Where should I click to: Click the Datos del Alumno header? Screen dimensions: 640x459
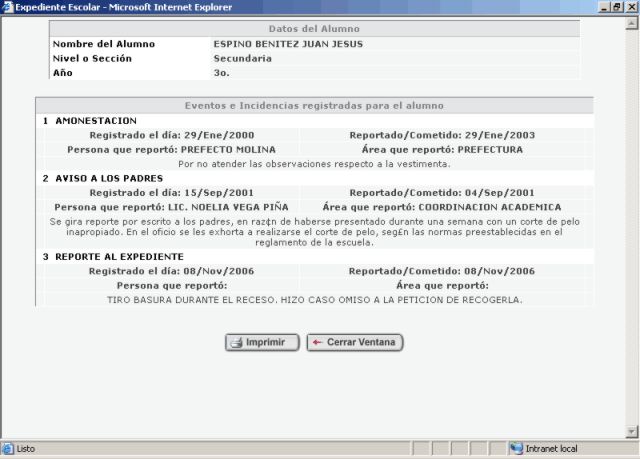point(315,28)
